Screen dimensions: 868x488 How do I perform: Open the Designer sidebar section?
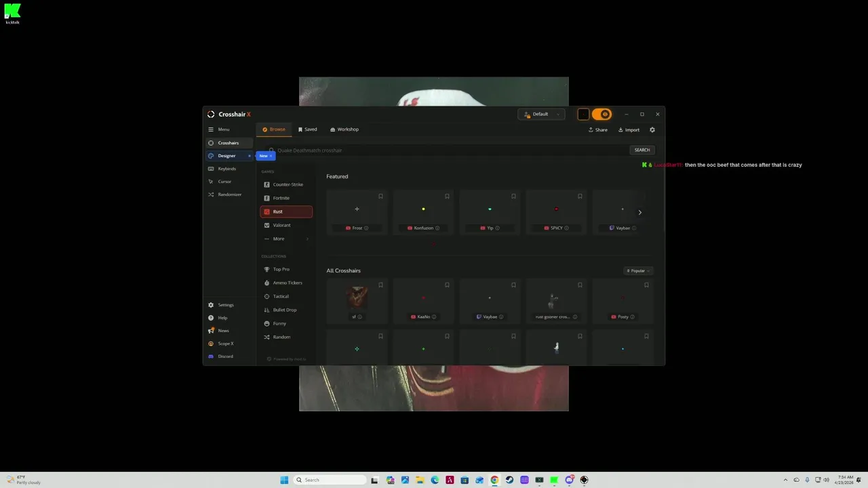229,156
